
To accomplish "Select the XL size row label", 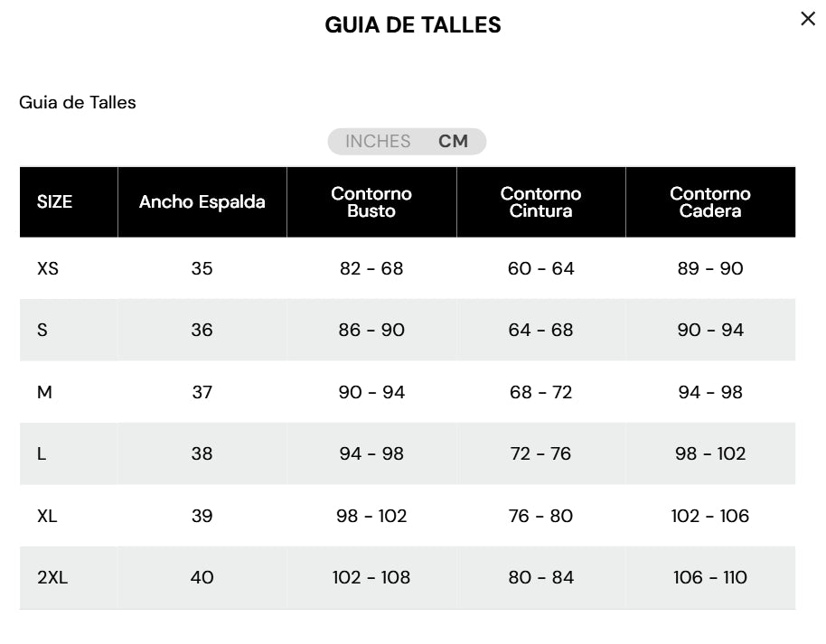I will (47, 516).
